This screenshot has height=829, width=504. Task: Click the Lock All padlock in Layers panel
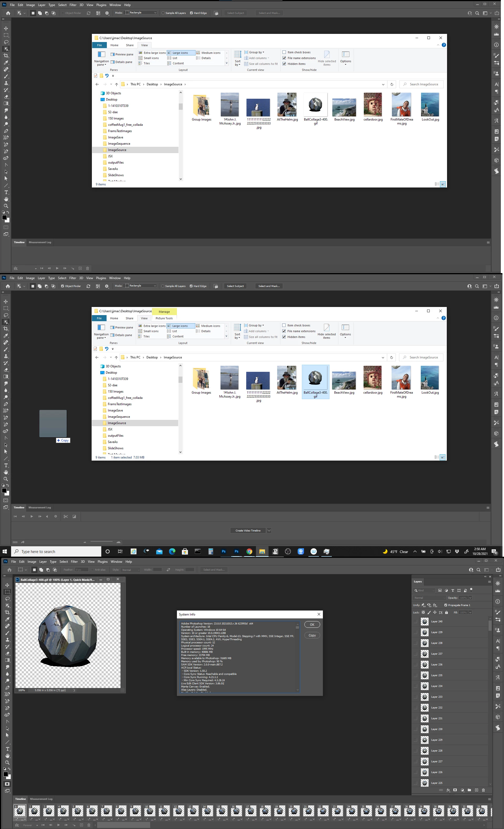pyautogui.click(x=446, y=612)
